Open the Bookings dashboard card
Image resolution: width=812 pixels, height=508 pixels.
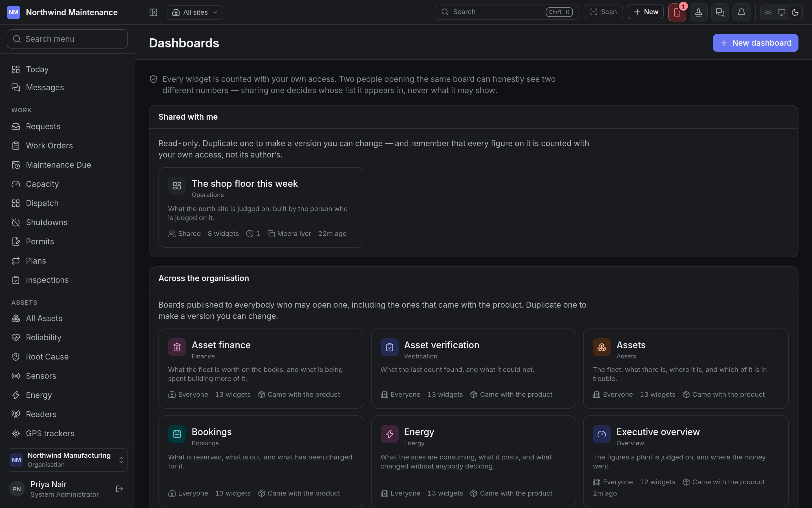click(x=261, y=461)
